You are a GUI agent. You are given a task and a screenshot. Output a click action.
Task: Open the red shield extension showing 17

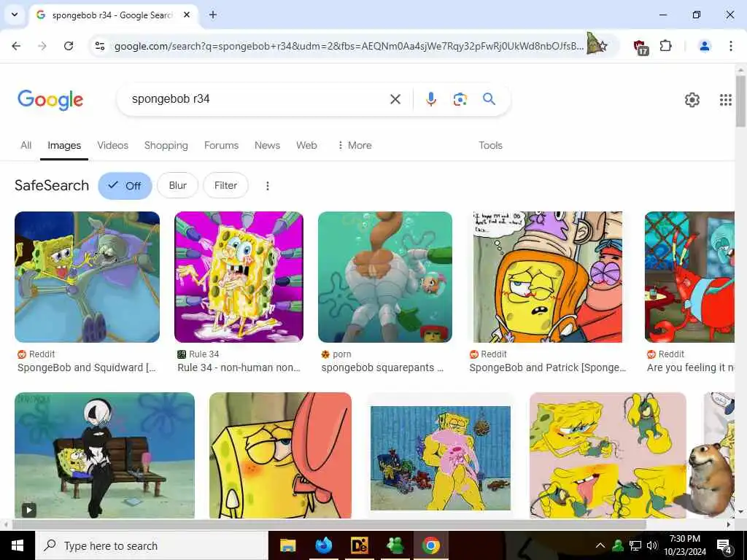[640, 47]
